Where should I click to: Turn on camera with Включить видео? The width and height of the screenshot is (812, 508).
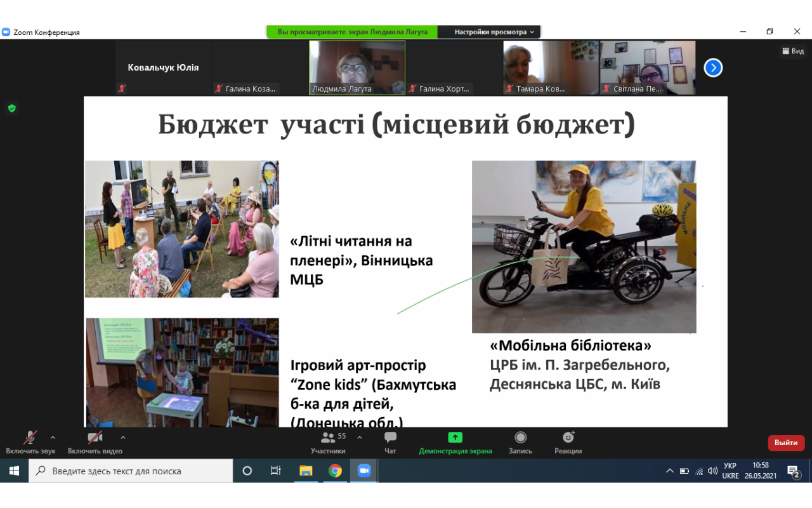tap(95, 442)
